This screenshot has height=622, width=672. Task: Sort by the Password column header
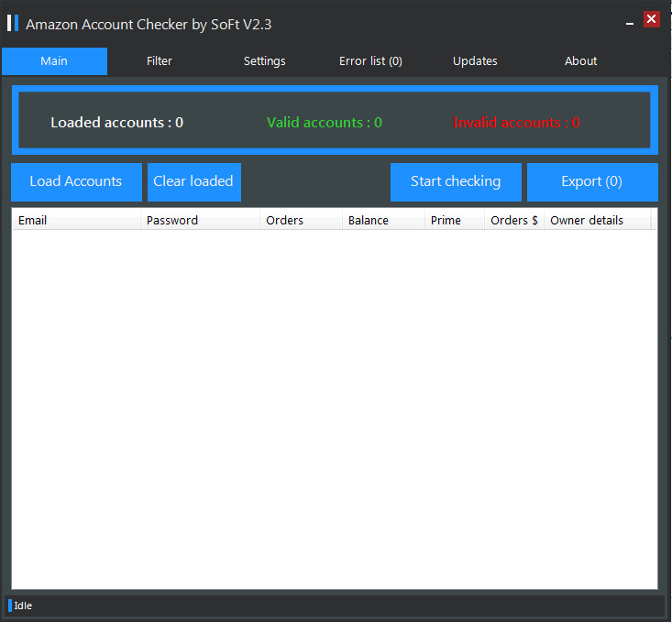(200, 220)
